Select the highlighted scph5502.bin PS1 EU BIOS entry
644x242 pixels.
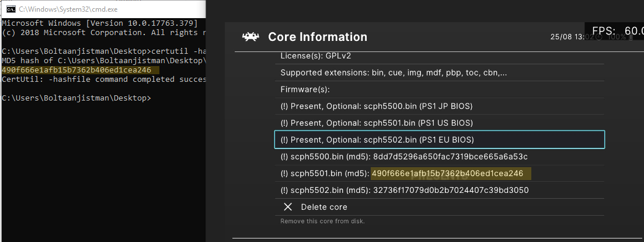point(440,140)
